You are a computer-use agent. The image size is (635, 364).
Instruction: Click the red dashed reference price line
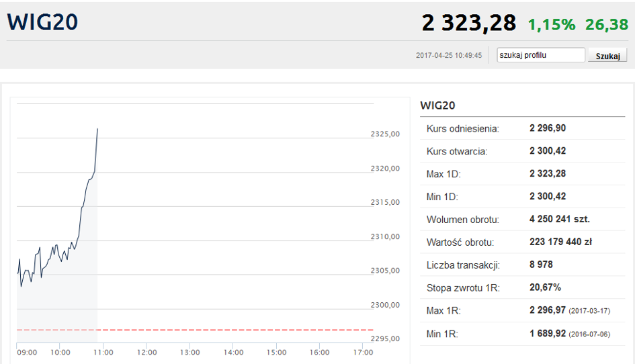tap(195, 330)
